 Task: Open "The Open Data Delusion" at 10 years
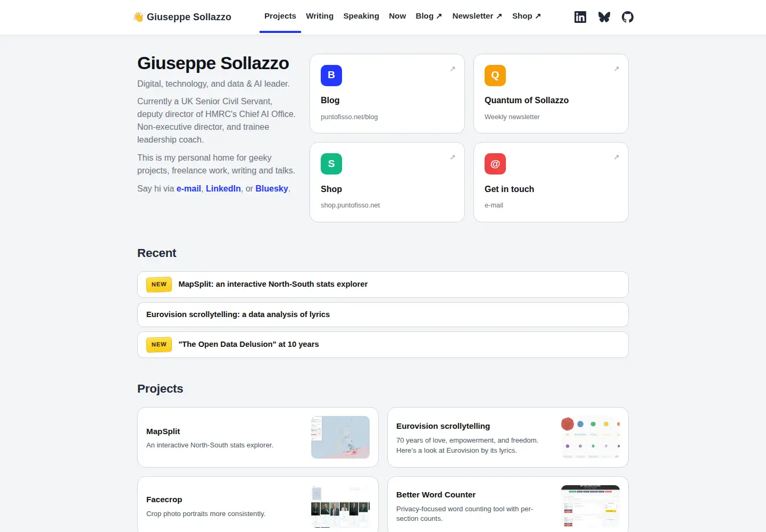pos(383,345)
